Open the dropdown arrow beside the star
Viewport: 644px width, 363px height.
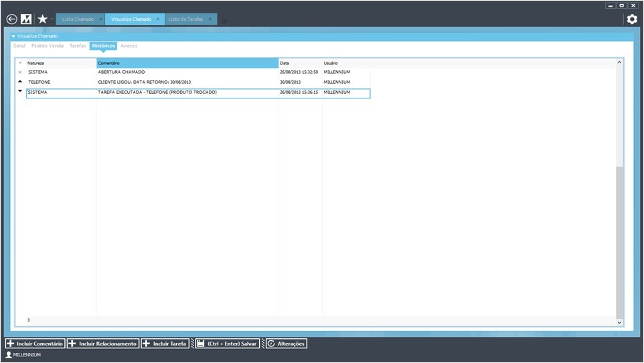coord(52,19)
